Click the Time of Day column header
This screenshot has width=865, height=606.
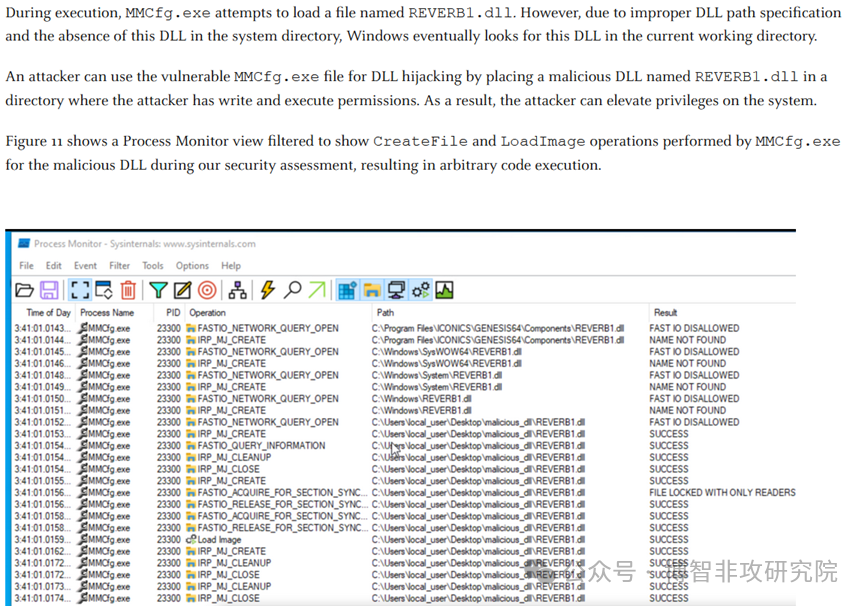tap(48, 313)
